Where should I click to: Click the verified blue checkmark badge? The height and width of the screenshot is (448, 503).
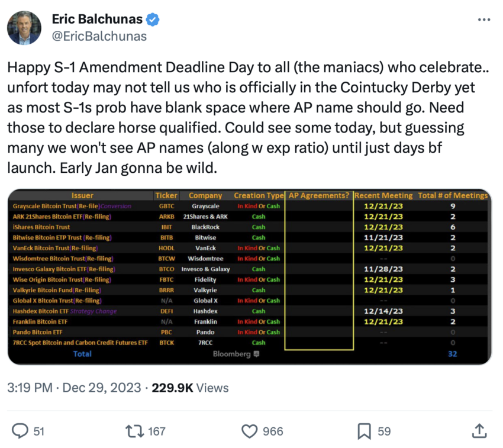(153, 20)
